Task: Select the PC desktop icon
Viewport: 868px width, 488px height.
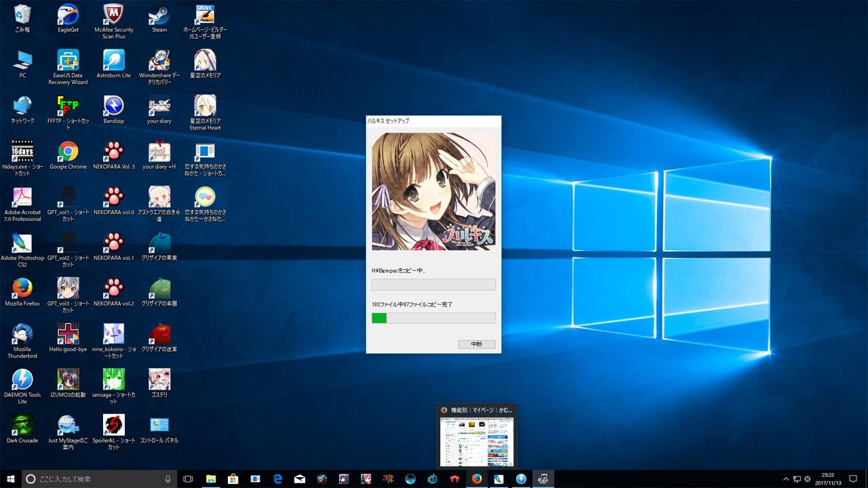Action: 22,64
